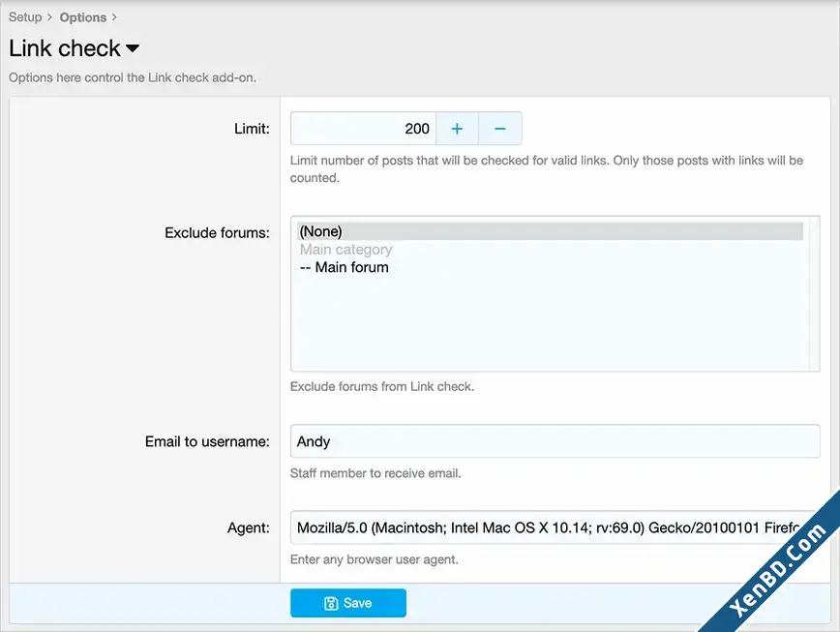Decrease the Limit value with minus button
This screenshot has width=840, height=632.
coord(499,129)
